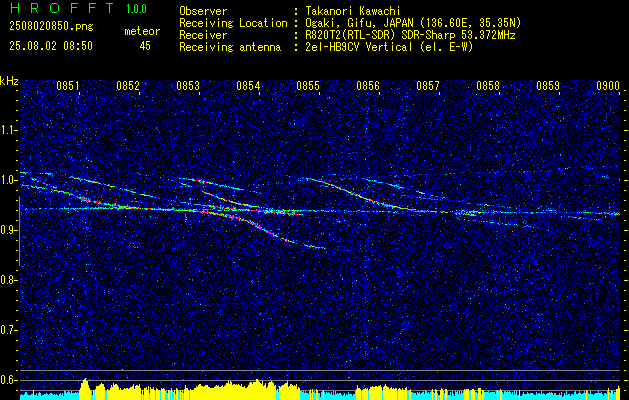Select the filename 2508020850.png
The image size is (629, 400).
(51, 26)
